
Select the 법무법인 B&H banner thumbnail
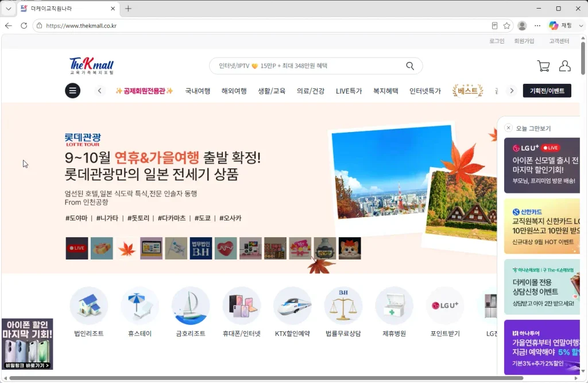coord(200,248)
